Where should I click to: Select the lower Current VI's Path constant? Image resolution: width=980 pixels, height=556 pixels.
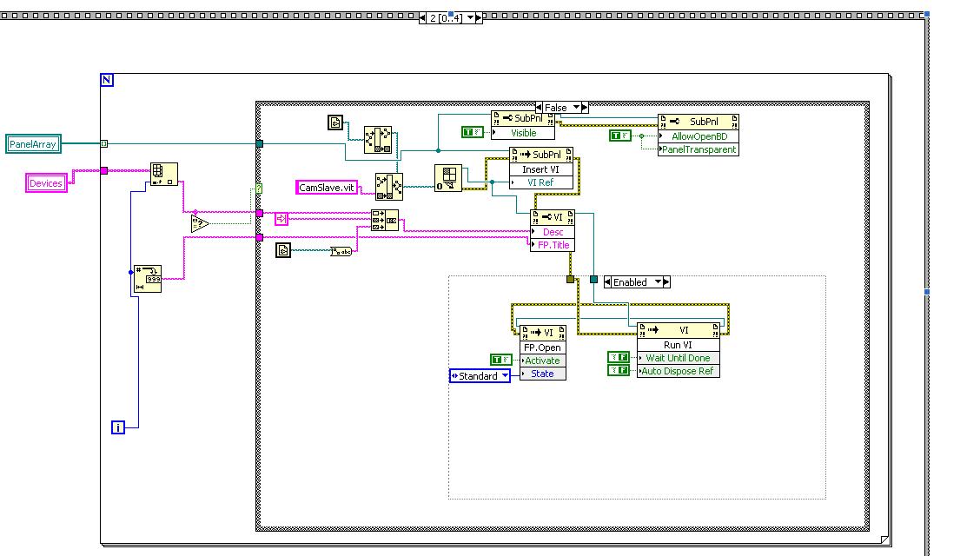[283, 250]
